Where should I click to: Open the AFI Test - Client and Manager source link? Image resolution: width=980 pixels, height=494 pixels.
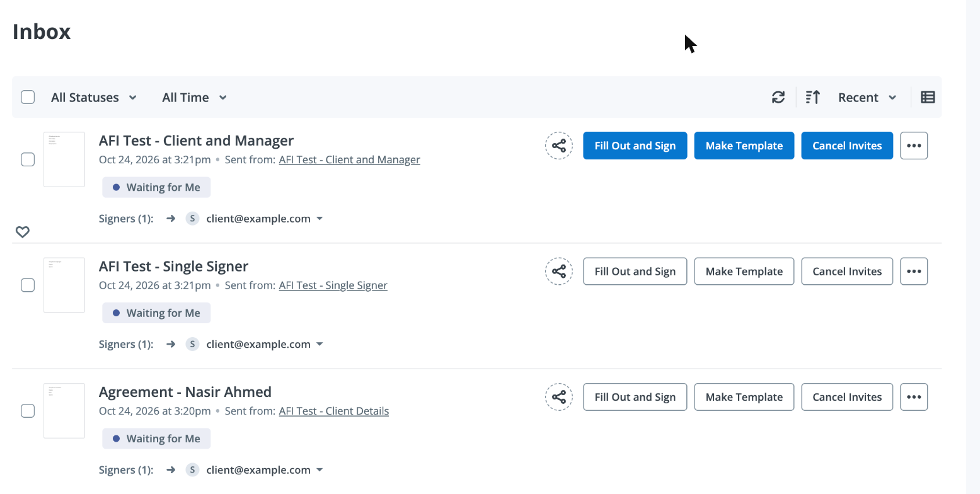click(x=350, y=159)
